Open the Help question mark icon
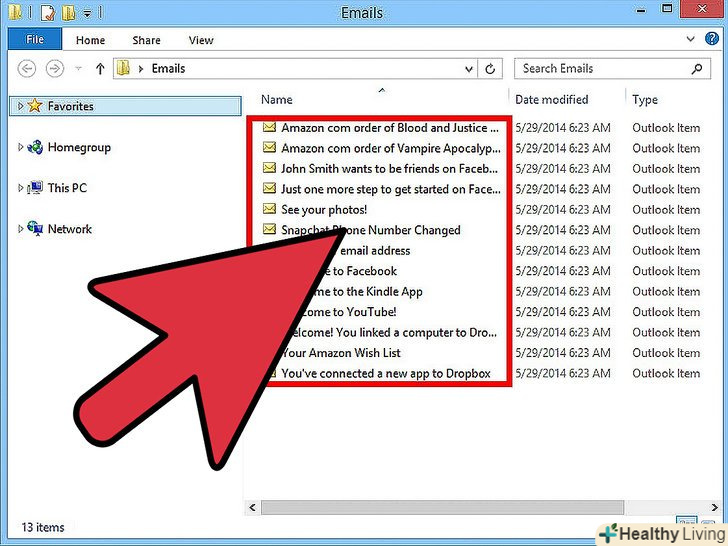728x546 pixels. pos(712,39)
